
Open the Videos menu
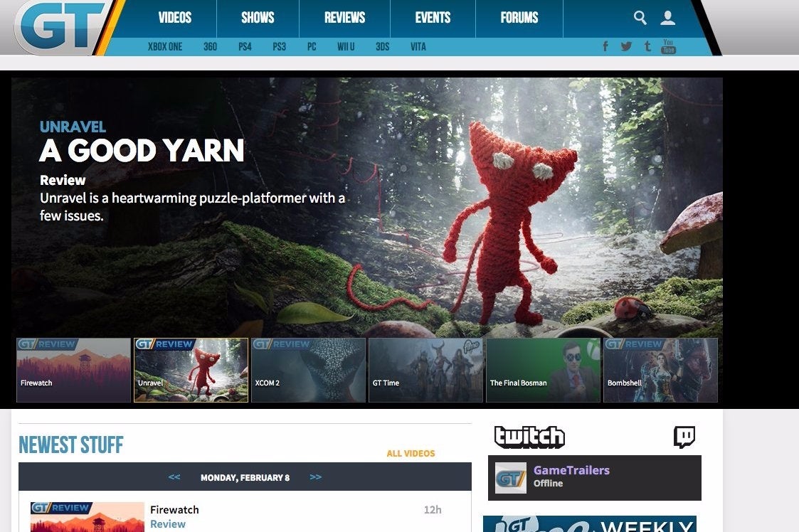175,18
